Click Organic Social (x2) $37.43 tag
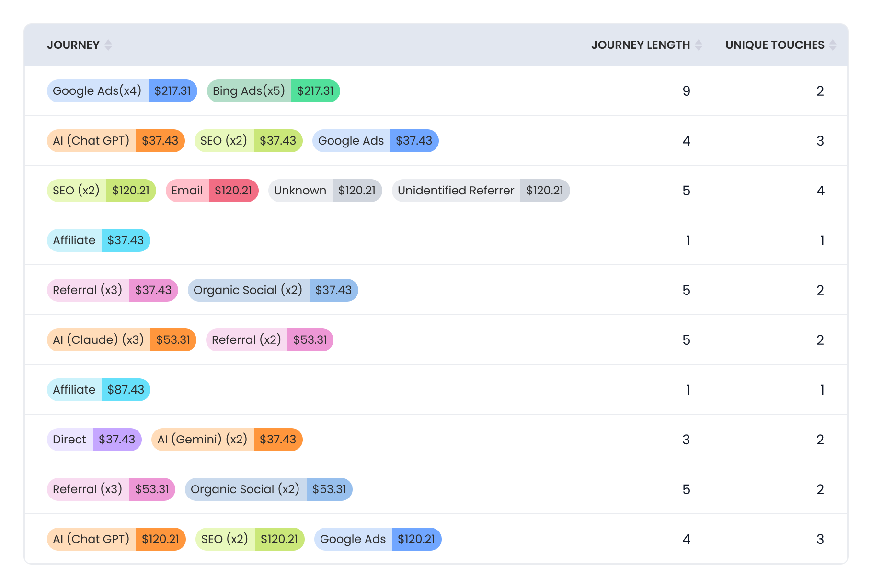The width and height of the screenshot is (872, 588). (x=273, y=290)
